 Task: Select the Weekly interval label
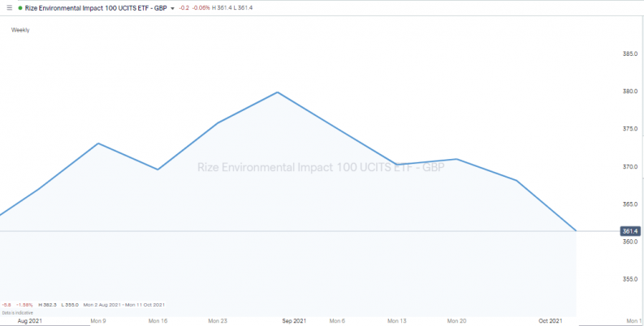(20, 30)
